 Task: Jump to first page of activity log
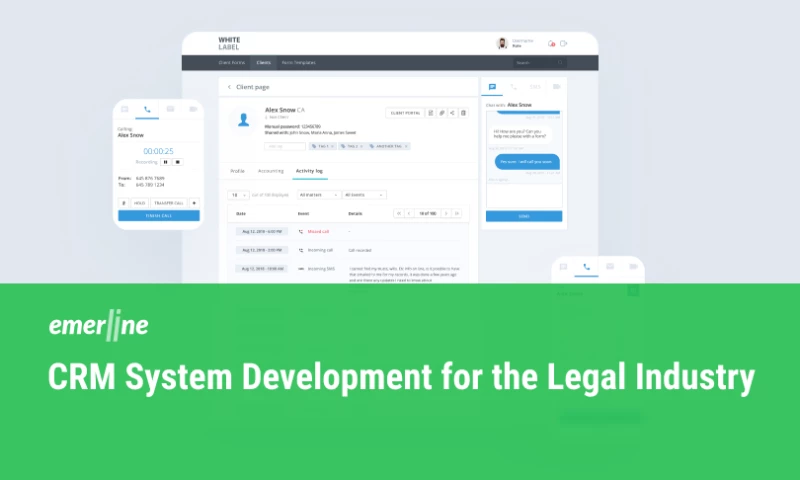coord(398,214)
